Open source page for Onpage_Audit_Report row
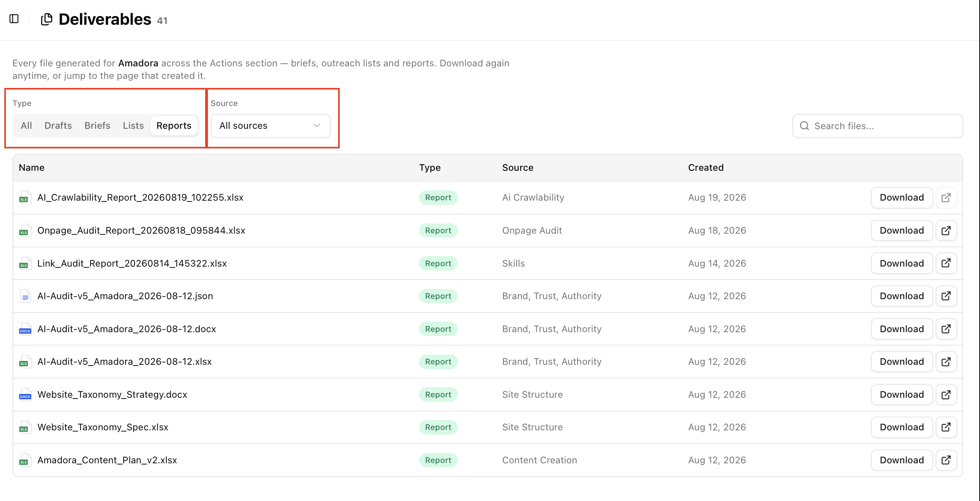The height and width of the screenshot is (501, 980). coord(946,230)
